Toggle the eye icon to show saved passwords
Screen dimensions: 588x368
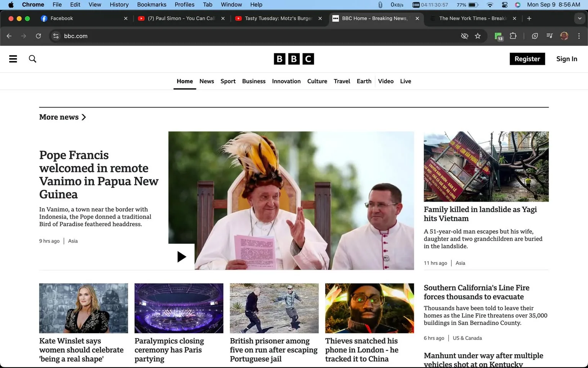(x=464, y=36)
